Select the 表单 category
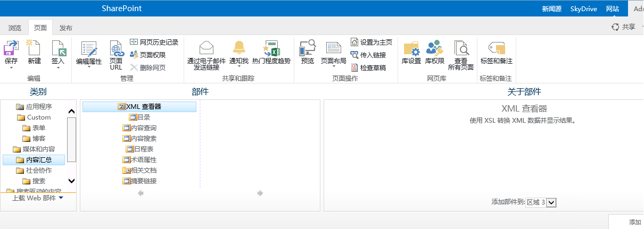Screen dimensions: 644x229 tap(34, 128)
